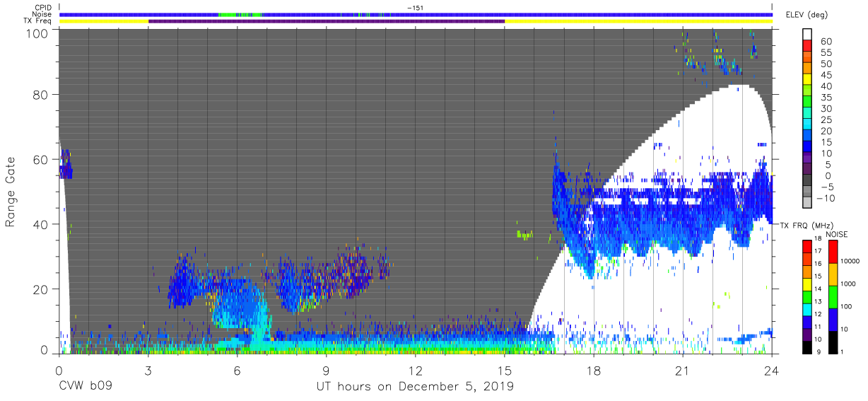Click the 9 tick on UT hours axis

tap(327, 369)
